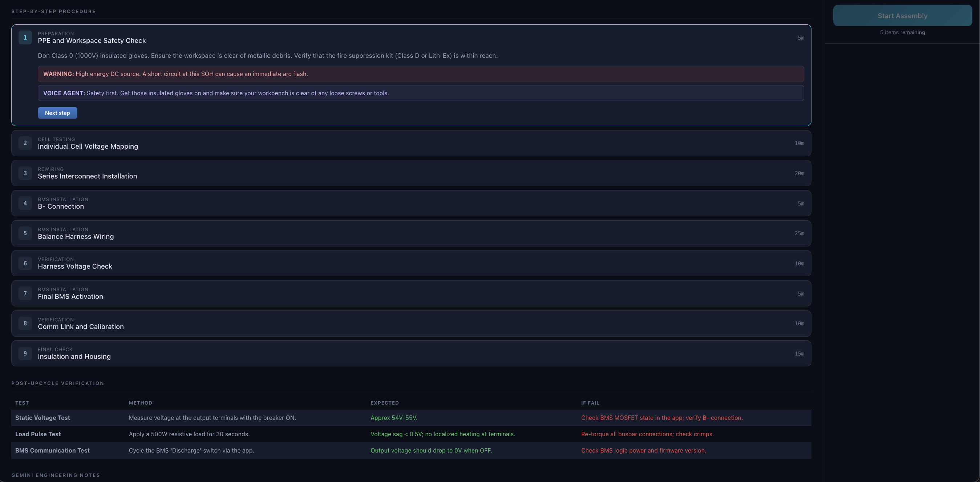Click the step 1 number badge
This screenshot has height=482, width=980.
(x=25, y=37)
